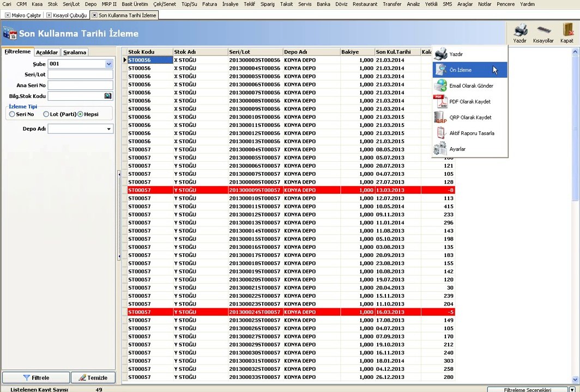Close the Kısayol Çubuğu tab

pyautogui.click(x=49, y=15)
